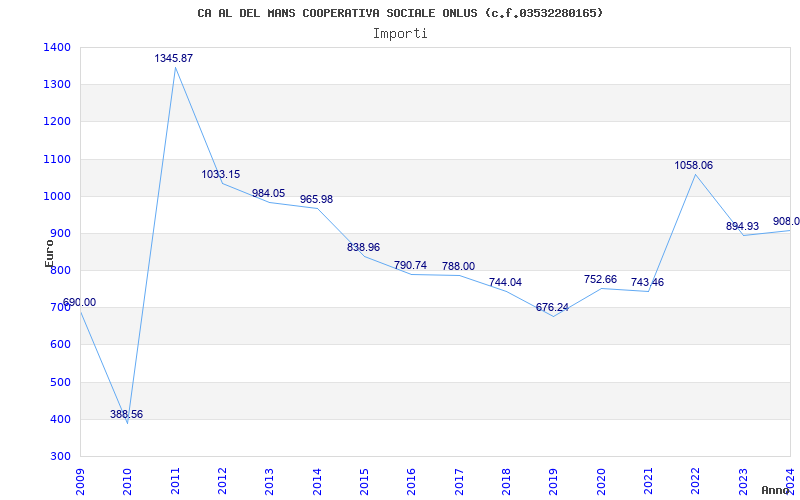Click the 1345.87 data point label
Image resolution: width=800 pixels, height=500 pixels.
(x=174, y=58)
